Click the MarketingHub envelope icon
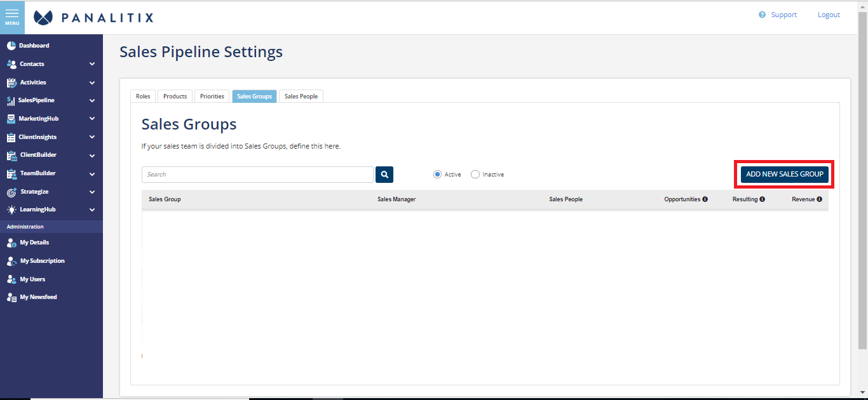The width and height of the screenshot is (868, 400). 11,119
